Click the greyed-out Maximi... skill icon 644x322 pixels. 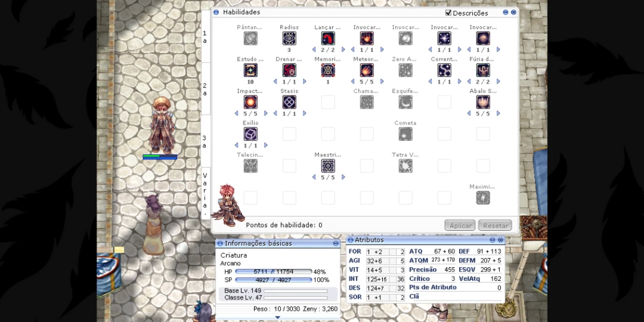[483, 198]
